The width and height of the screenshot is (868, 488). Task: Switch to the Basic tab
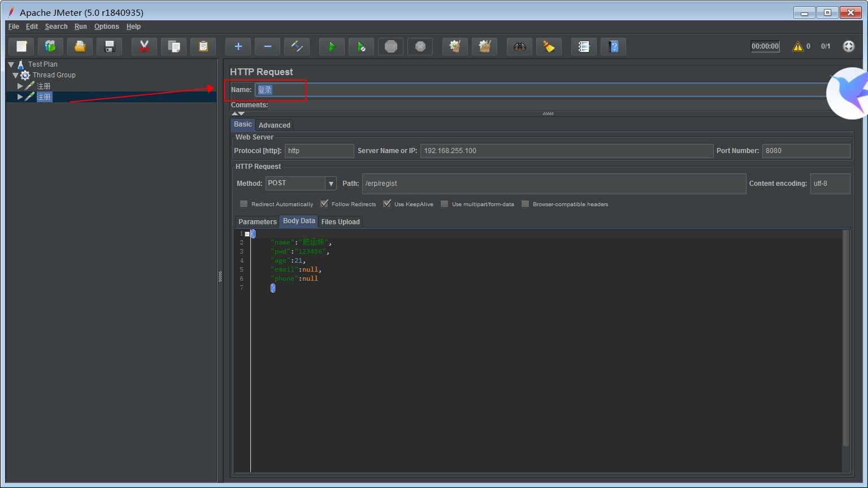[x=243, y=124]
